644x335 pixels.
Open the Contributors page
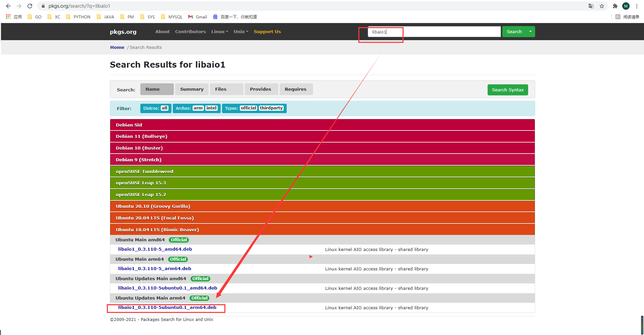pyautogui.click(x=191, y=31)
